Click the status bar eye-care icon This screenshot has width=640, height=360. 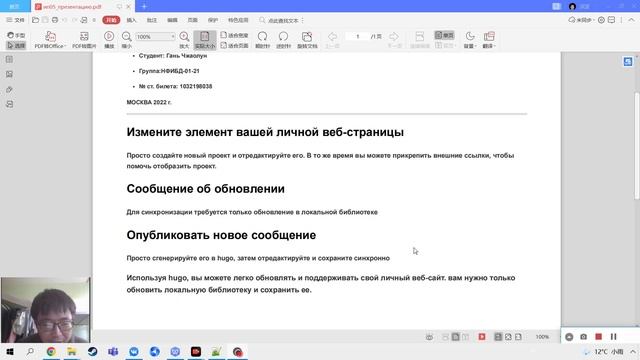tap(429, 337)
